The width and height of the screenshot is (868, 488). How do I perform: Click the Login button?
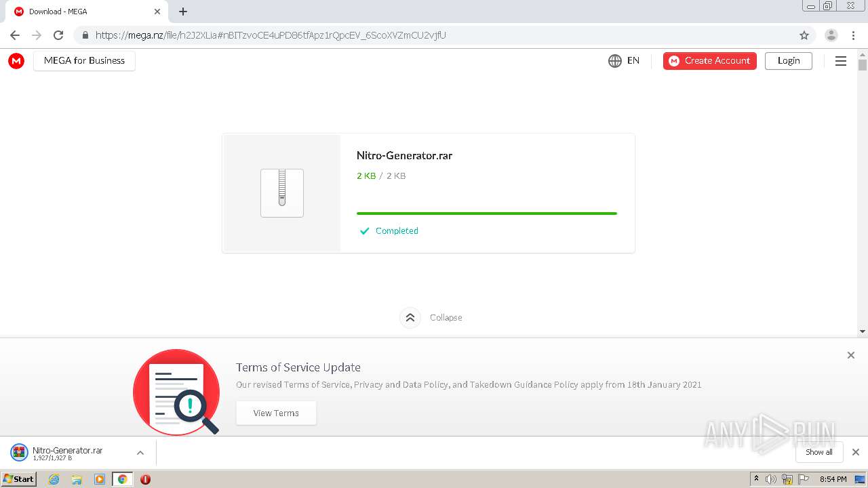tap(789, 61)
